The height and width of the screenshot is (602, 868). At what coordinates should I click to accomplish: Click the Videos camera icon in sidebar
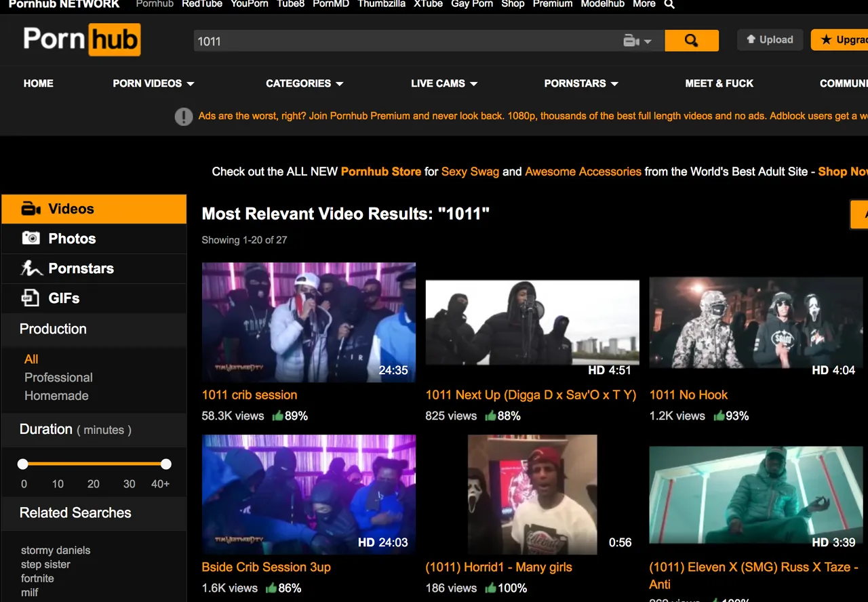[31, 209]
